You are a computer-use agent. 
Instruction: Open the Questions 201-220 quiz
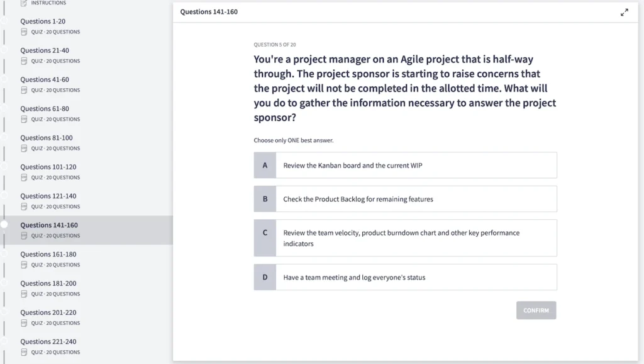click(49, 312)
